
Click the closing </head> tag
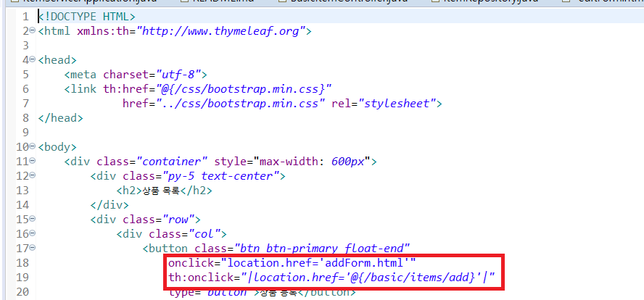coord(60,118)
